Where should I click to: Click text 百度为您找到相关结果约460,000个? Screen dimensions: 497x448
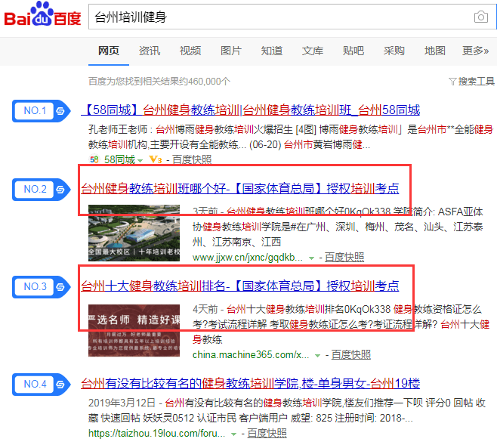click(x=159, y=82)
